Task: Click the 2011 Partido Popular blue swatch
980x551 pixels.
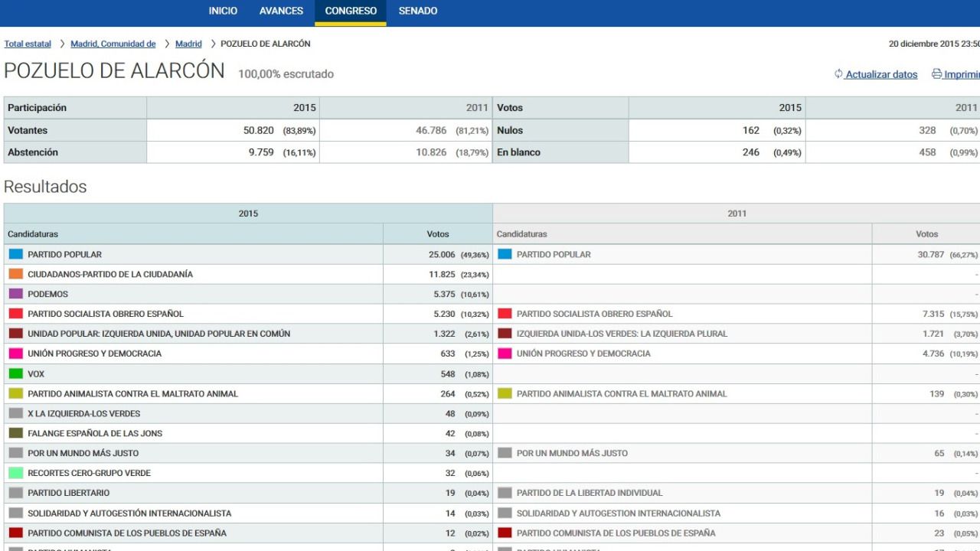Action: (x=505, y=254)
